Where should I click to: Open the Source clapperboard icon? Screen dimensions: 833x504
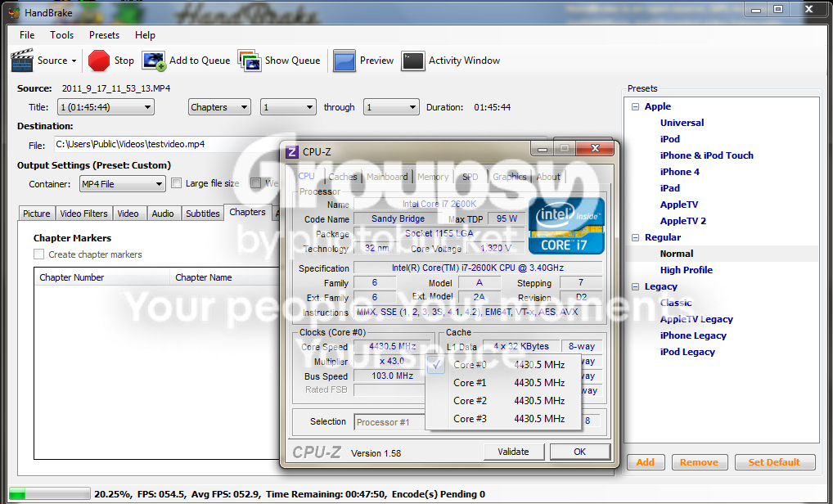[x=22, y=61]
